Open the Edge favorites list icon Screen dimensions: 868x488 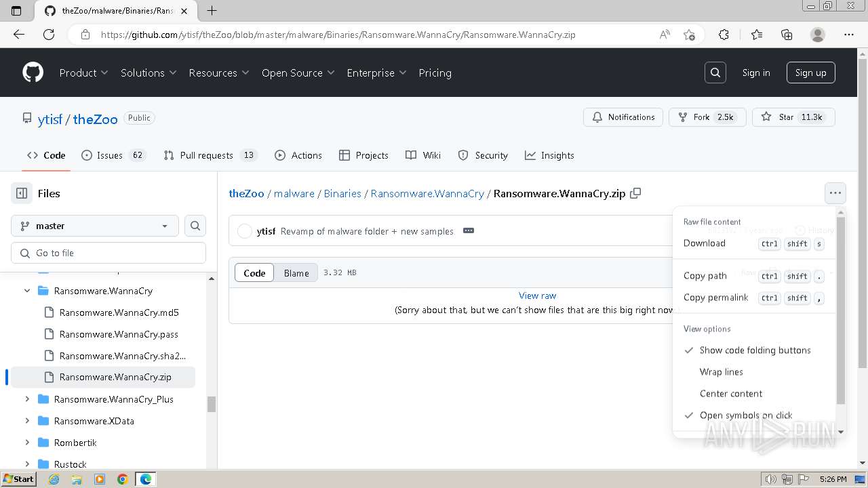pos(757,35)
